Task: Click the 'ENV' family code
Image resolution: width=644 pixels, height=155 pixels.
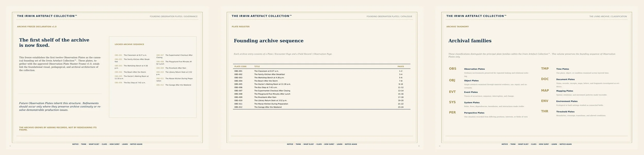Action: (545, 101)
